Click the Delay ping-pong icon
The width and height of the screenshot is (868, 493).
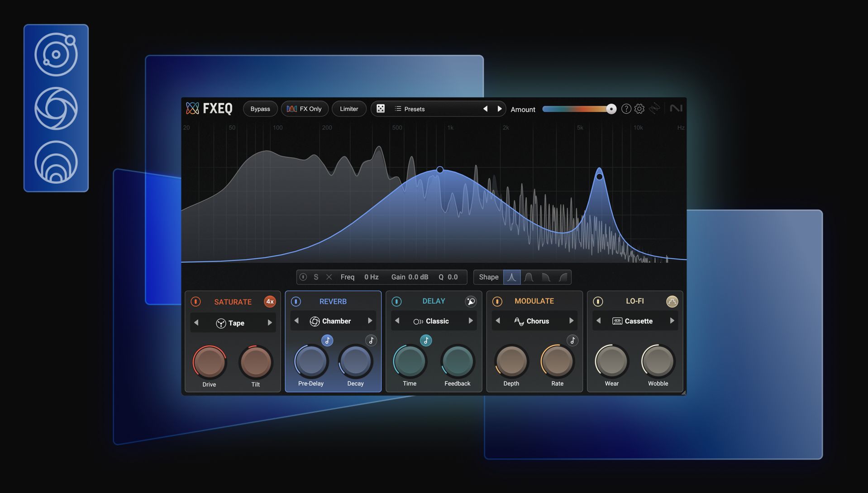(x=471, y=302)
